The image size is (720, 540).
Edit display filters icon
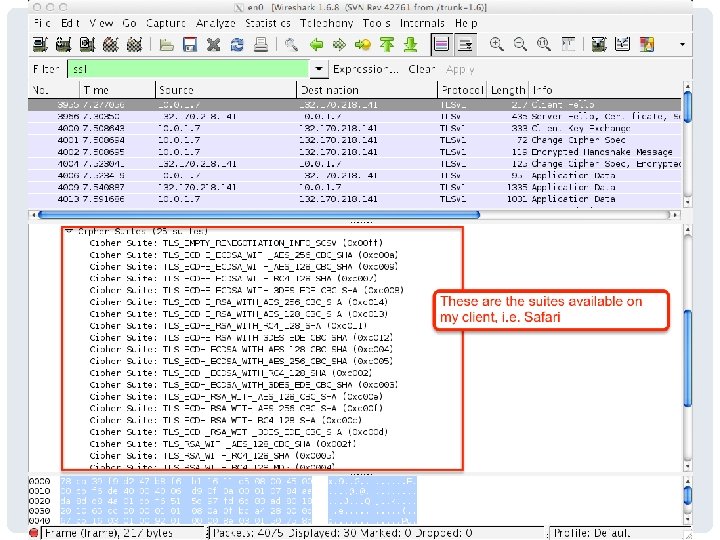click(622, 45)
